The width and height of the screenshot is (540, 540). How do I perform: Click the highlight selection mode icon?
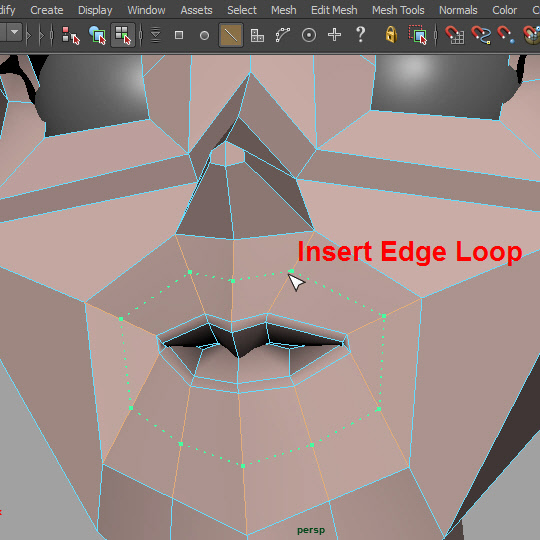pos(418,35)
